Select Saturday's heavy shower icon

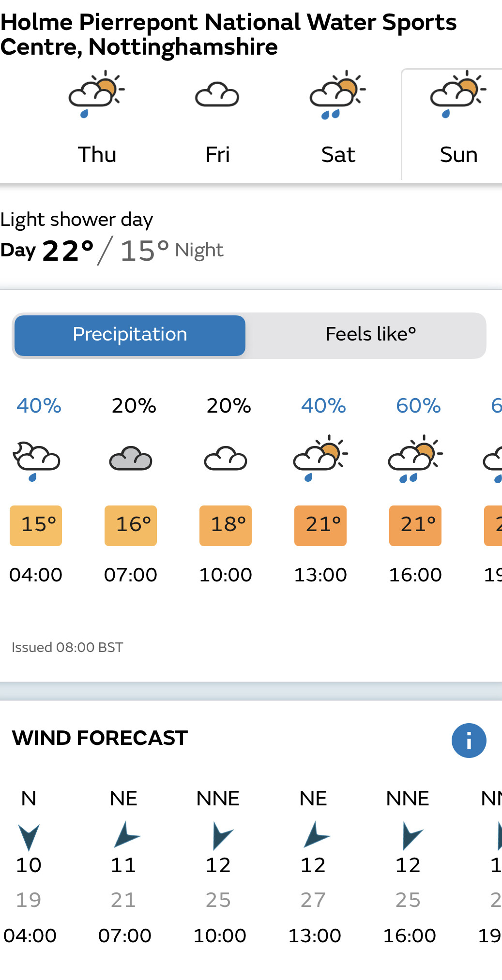[x=338, y=94]
